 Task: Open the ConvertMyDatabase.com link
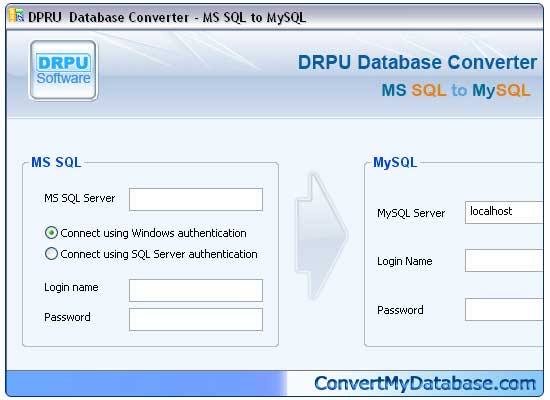[x=425, y=384]
